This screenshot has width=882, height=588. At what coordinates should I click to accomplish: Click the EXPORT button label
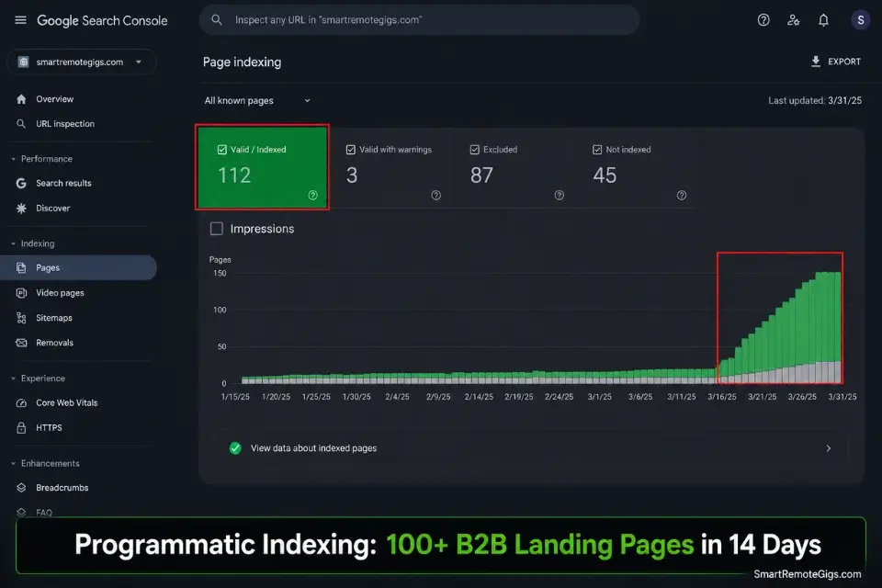(x=844, y=62)
